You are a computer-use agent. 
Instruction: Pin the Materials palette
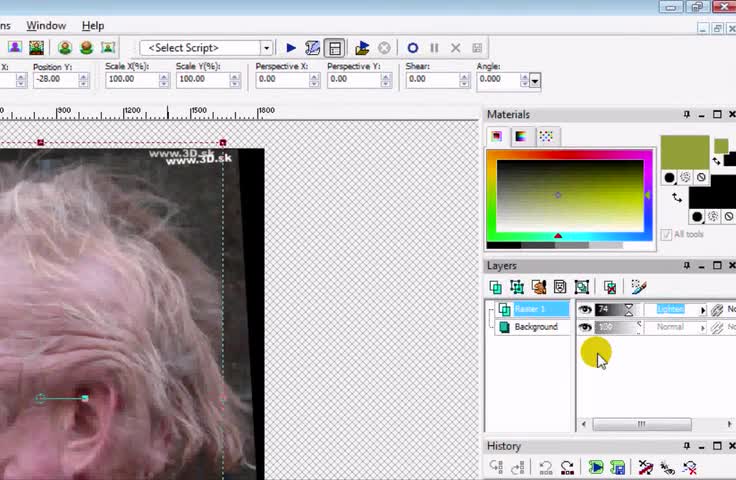pyautogui.click(x=687, y=114)
